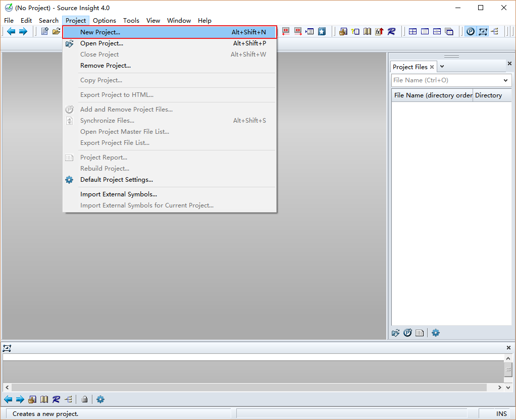Click the Cascade Windows icon
This screenshot has height=420, width=516.
(x=449, y=32)
